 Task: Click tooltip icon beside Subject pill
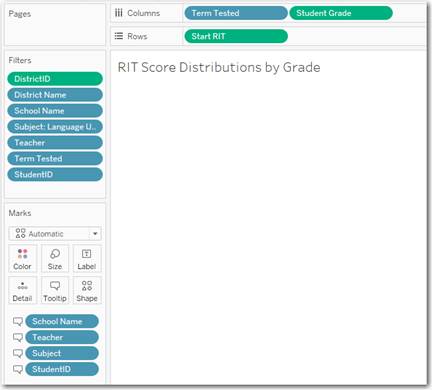point(17,353)
